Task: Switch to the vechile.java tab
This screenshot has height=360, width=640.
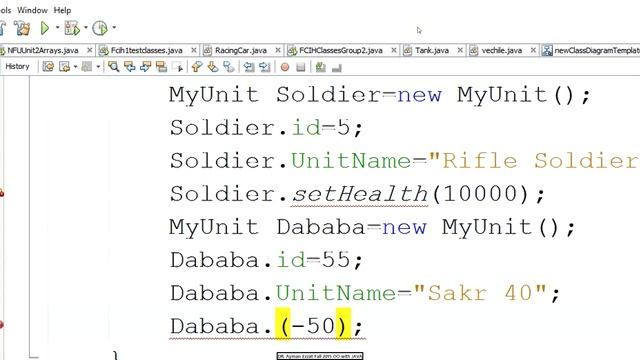Action: [502, 51]
